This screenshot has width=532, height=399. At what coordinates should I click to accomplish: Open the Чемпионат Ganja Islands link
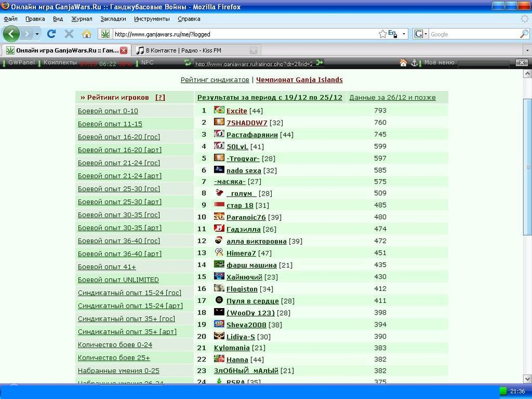(299, 79)
